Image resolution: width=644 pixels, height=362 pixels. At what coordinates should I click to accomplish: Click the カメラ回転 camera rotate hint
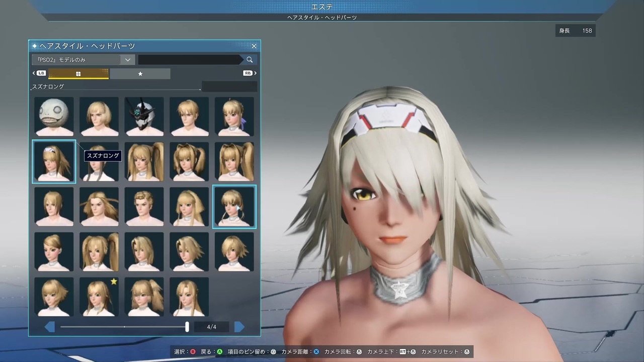pyautogui.click(x=343, y=352)
